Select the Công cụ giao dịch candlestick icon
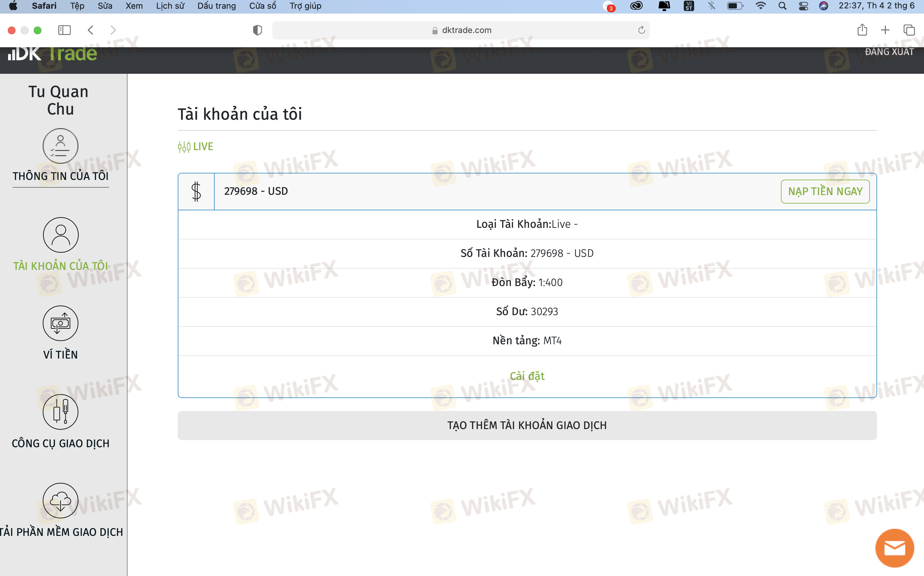Viewport: 924px width, 576px height. (61, 412)
